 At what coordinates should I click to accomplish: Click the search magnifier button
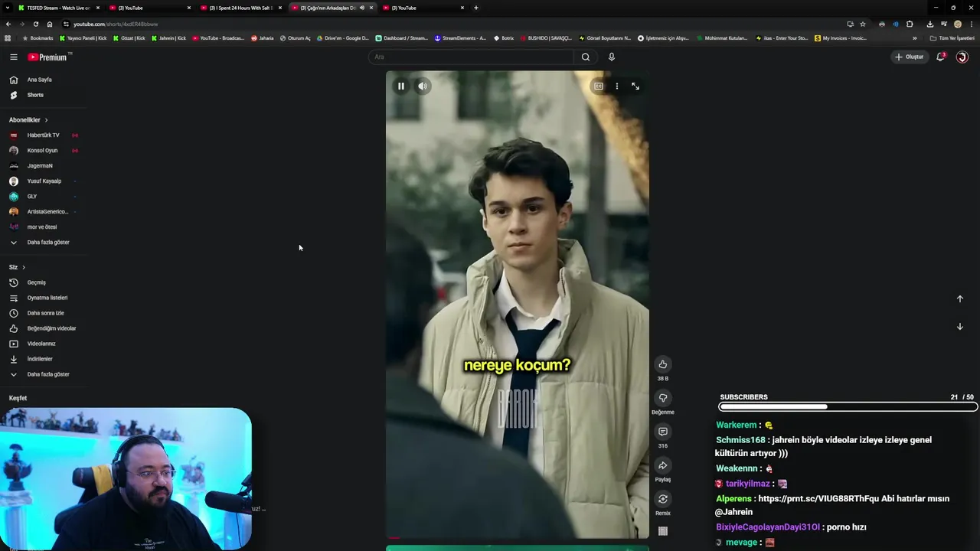pos(586,57)
